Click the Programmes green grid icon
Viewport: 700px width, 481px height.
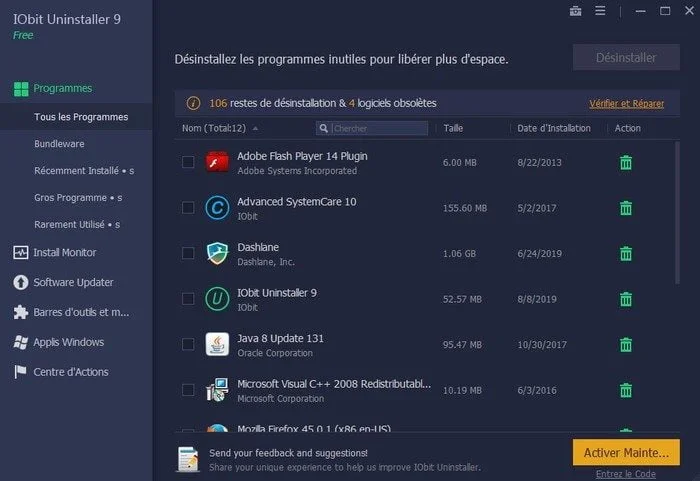coord(21,89)
